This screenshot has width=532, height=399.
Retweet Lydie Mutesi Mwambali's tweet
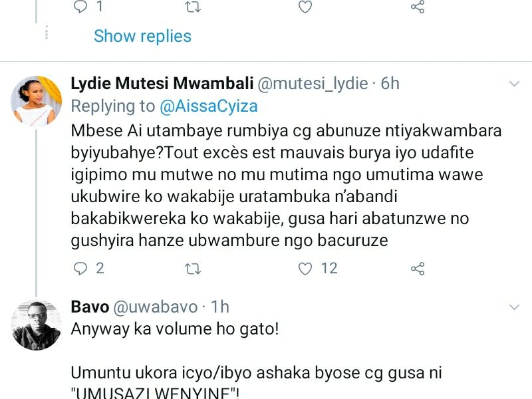click(193, 269)
